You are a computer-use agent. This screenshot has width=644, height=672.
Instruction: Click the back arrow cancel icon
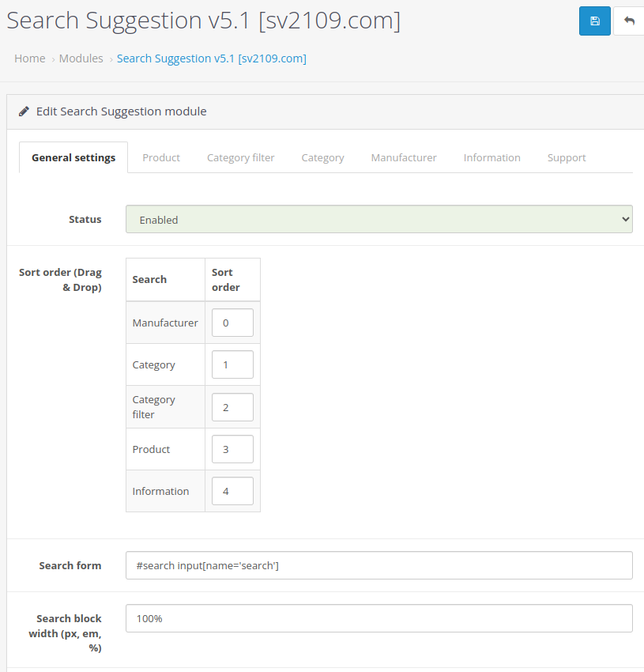(629, 21)
